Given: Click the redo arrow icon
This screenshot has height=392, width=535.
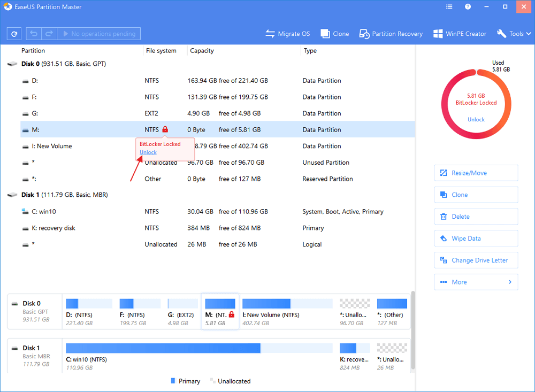Looking at the screenshot, I should tap(49, 34).
